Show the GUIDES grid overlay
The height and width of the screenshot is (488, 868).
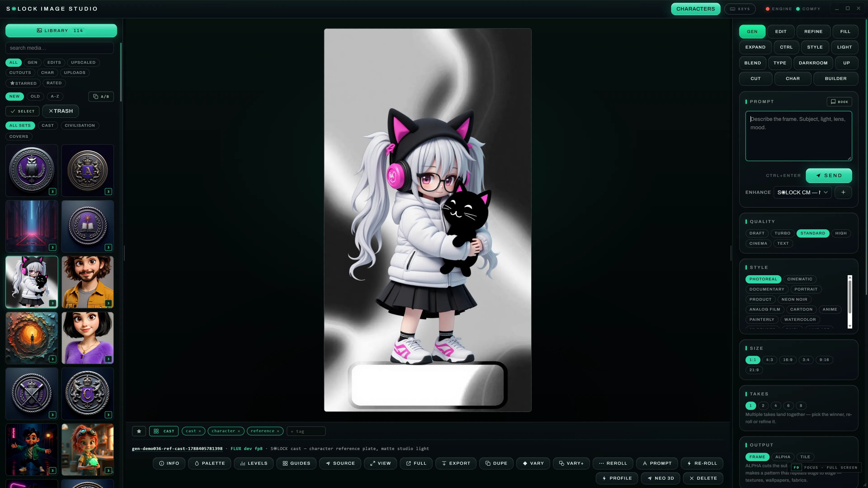296,463
